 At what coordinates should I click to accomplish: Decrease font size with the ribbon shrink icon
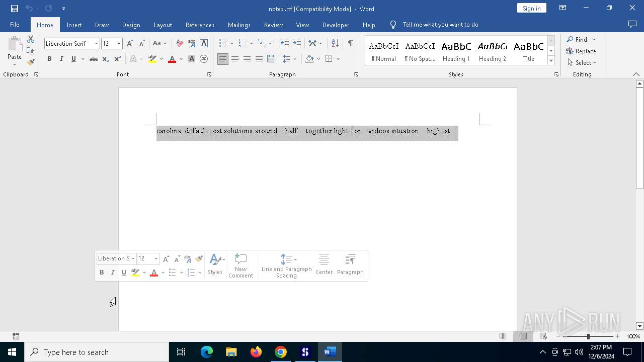(x=142, y=44)
